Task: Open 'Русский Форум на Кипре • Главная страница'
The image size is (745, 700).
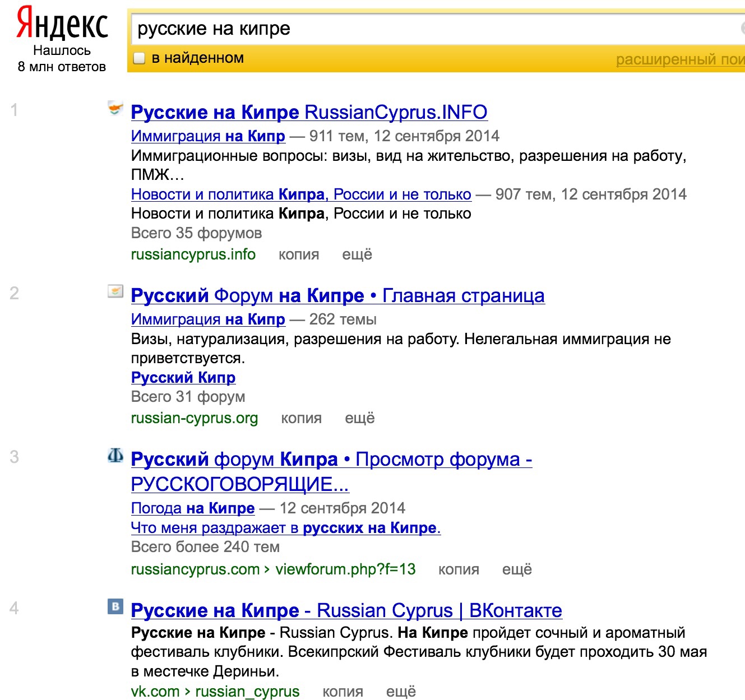Action: coord(337,295)
